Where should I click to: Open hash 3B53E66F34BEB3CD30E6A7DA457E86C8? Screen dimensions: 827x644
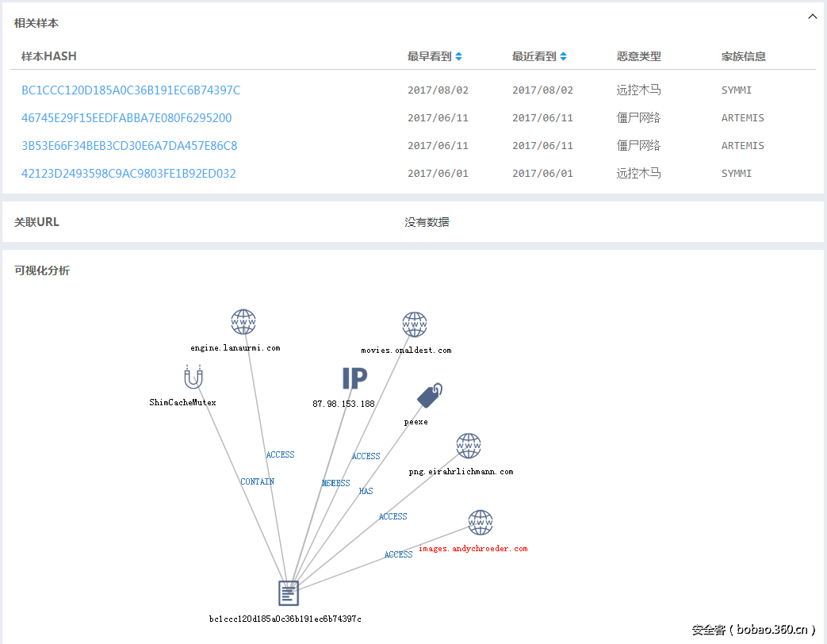click(129, 146)
